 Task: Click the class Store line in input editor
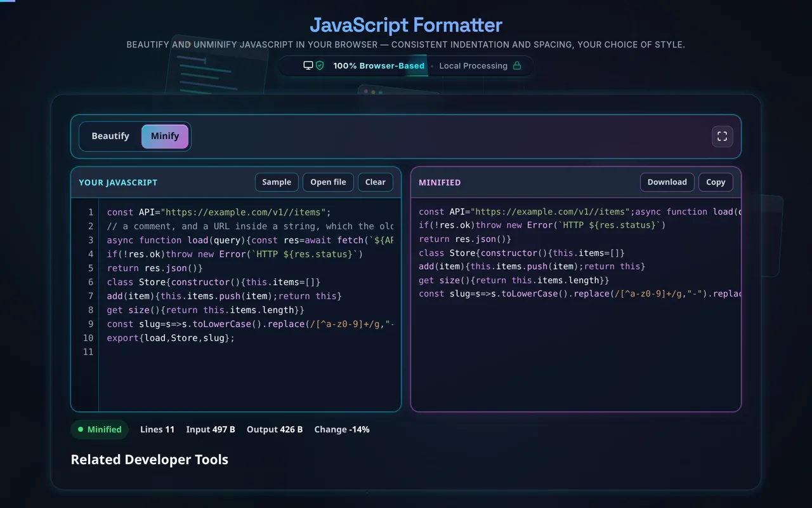click(214, 282)
